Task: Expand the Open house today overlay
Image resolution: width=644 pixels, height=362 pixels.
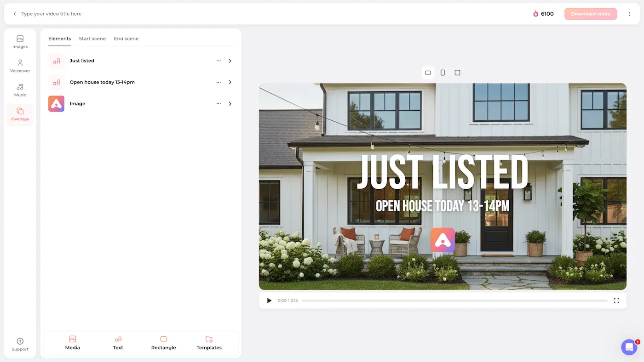Action: pyautogui.click(x=230, y=82)
